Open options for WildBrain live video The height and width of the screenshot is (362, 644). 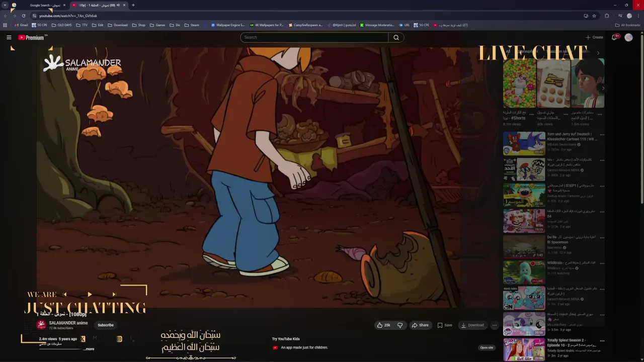(x=602, y=263)
